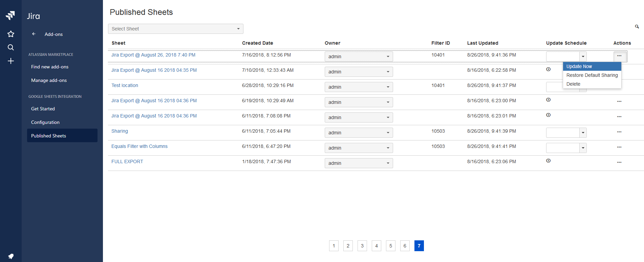
Task: Click the back arrow beside Add-ons
Action: (34, 34)
